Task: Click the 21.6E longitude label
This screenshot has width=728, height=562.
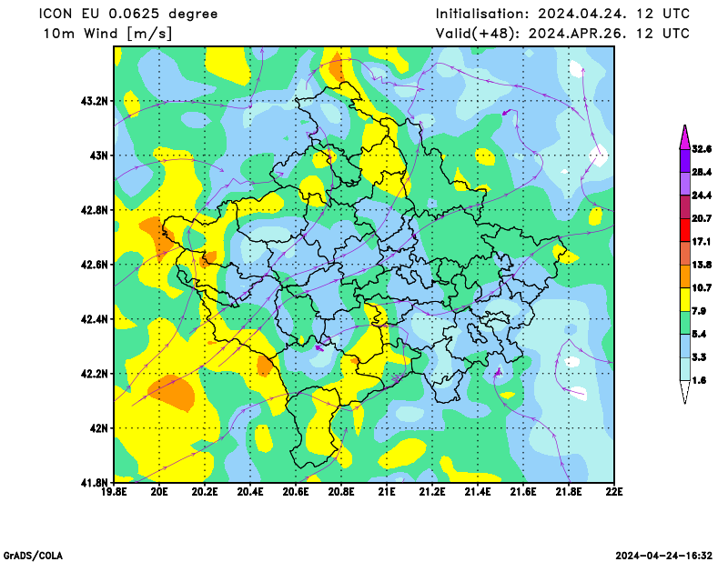Action: [524, 492]
